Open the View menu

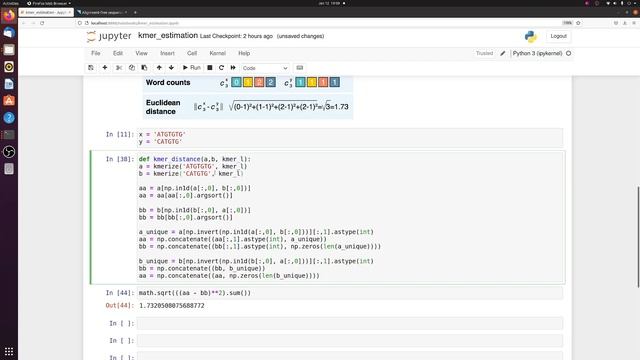point(141,53)
